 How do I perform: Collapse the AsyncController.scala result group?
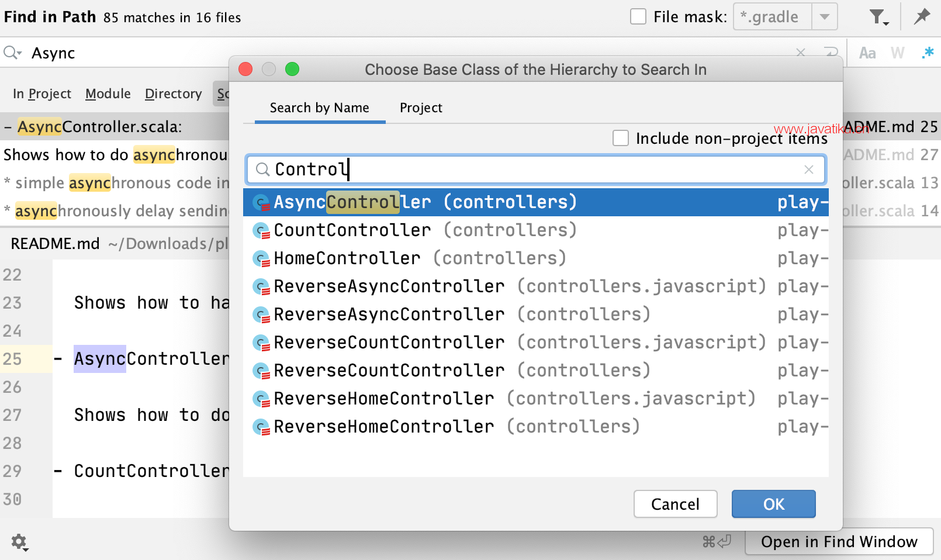pyautogui.click(x=8, y=127)
